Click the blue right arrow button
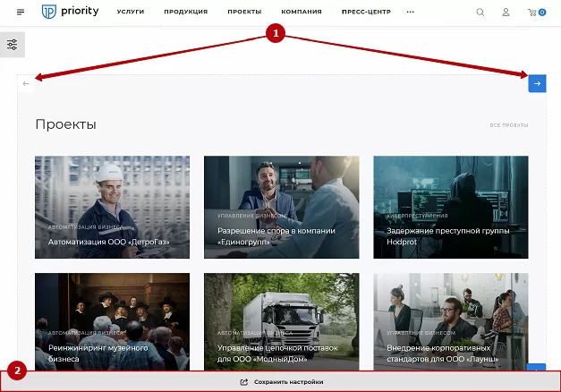The image size is (561, 392). coord(537,83)
